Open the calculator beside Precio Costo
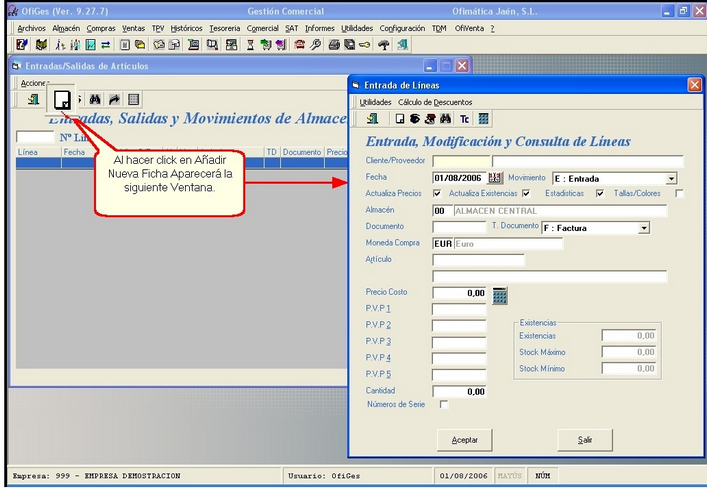The image size is (707, 488). [500, 295]
